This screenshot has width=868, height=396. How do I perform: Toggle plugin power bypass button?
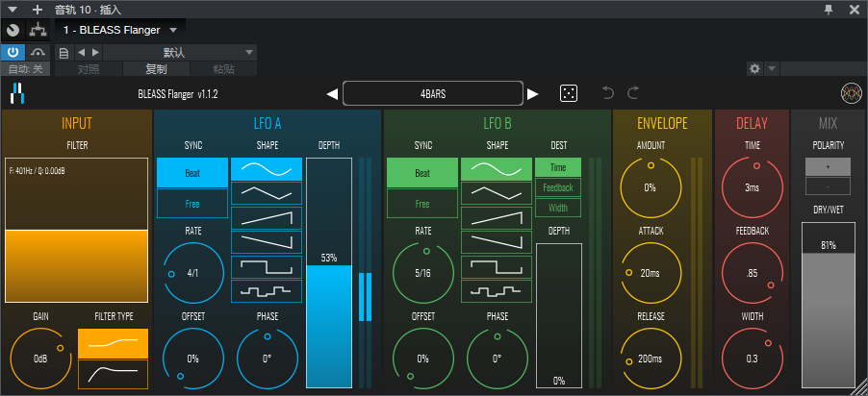[x=13, y=53]
